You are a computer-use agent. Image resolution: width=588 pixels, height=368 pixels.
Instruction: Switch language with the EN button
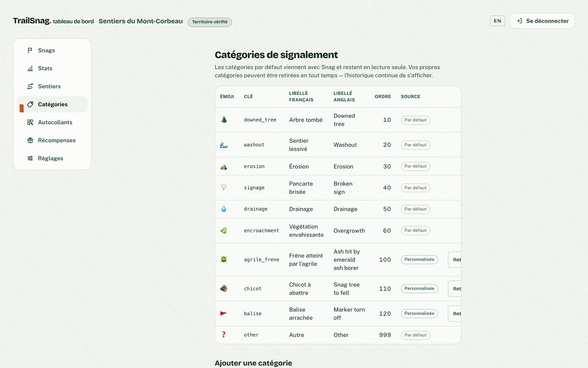[x=497, y=21]
